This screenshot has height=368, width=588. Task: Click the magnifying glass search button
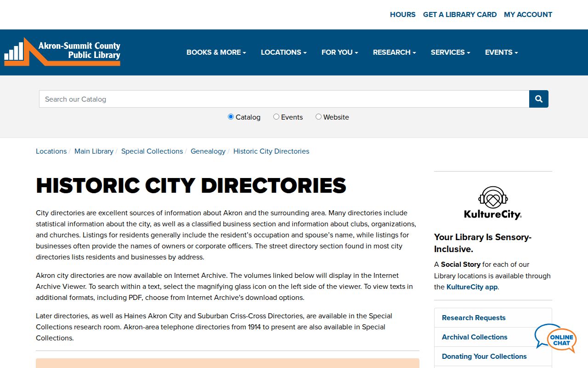pyautogui.click(x=539, y=99)
